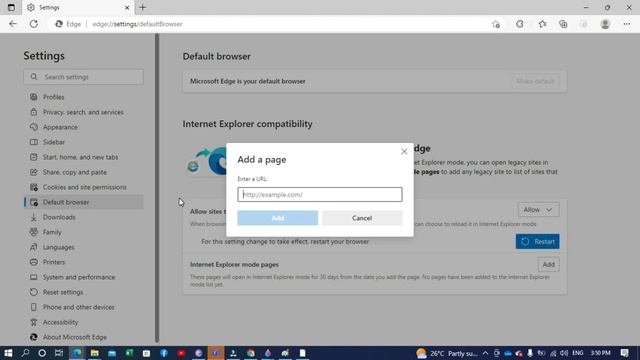Click the address bar URL text
Image resolution: width=640 pixels, height=360 pixels.
pyautogui.click(x=137, y=24)
